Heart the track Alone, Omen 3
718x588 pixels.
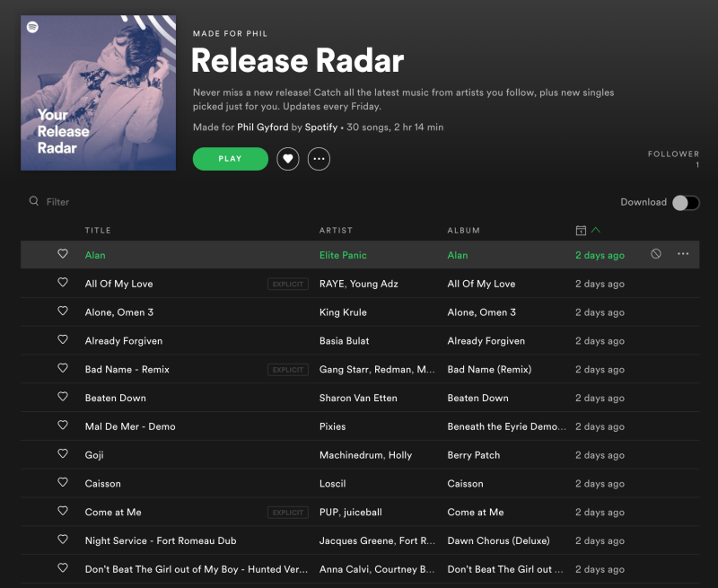[x=63, y=311]
